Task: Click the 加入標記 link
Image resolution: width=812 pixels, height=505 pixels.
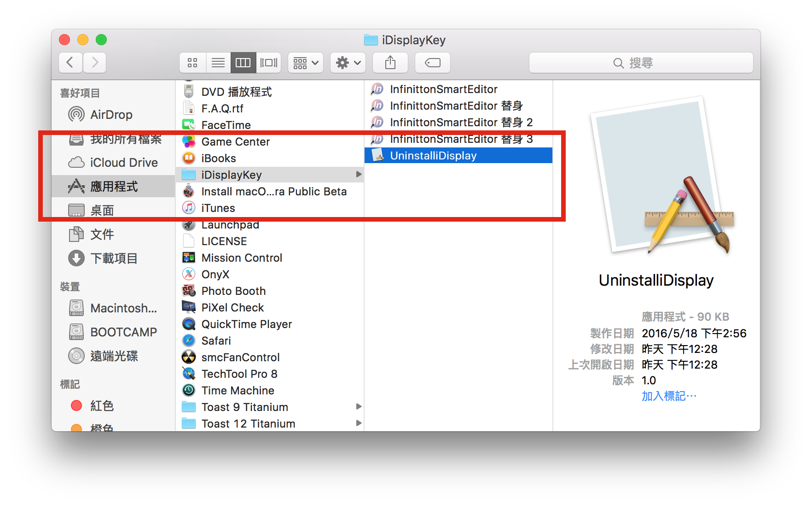Action: [669, 396]
